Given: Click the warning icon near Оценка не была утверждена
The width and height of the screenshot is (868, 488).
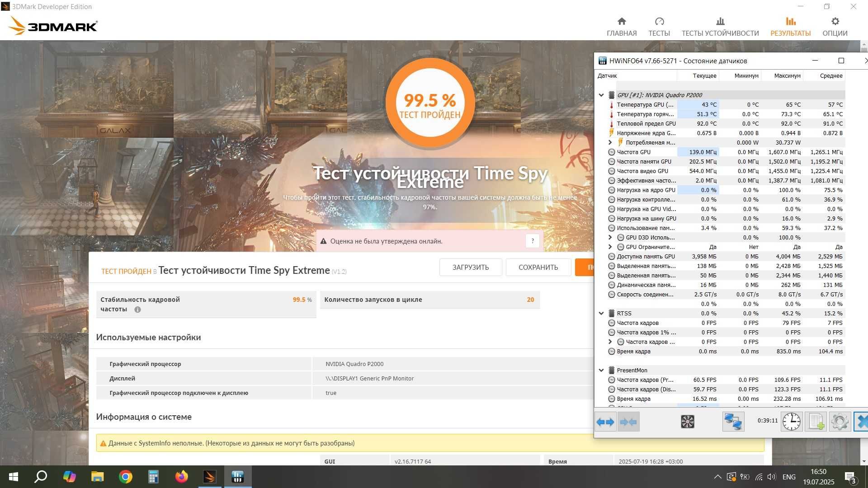Looking at the screenshot, I should click(323, 241).
